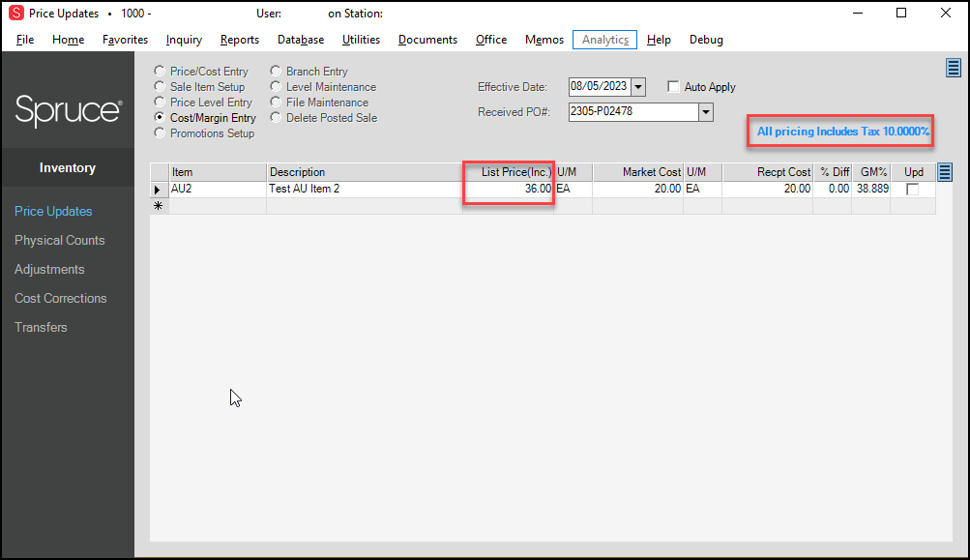Select Branch Entry radio option
Screen dimensions: 970x560
coord(309,72)
